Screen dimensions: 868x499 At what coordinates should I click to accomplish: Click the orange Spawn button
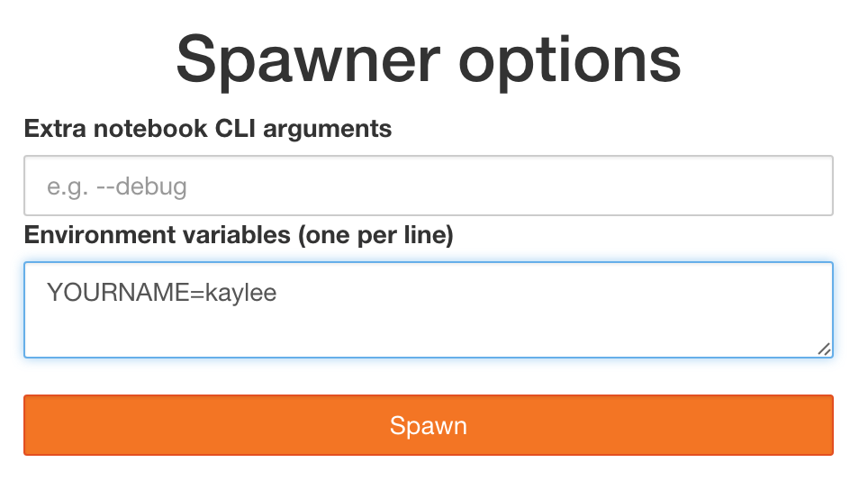point(428,425)
